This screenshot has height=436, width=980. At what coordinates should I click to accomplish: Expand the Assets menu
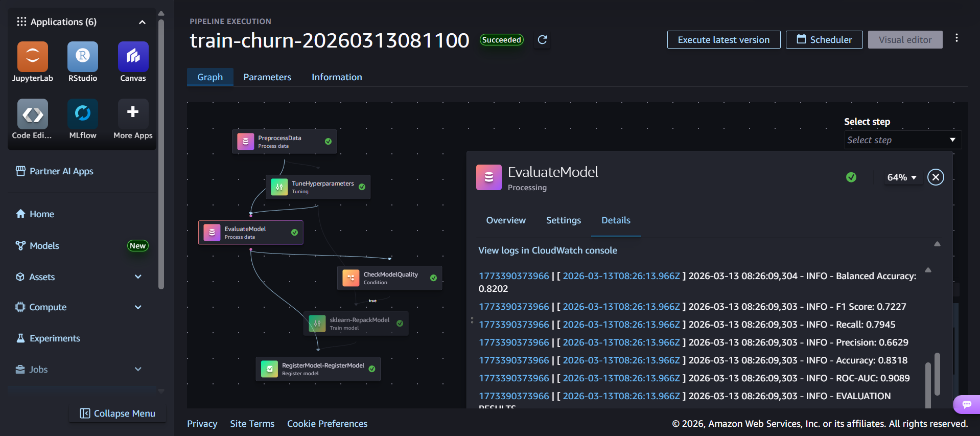(137, 277)
